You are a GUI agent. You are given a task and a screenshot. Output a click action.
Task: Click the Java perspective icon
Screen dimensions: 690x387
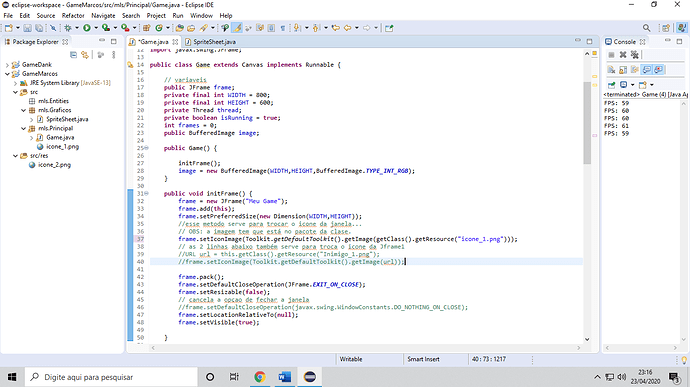682,28
